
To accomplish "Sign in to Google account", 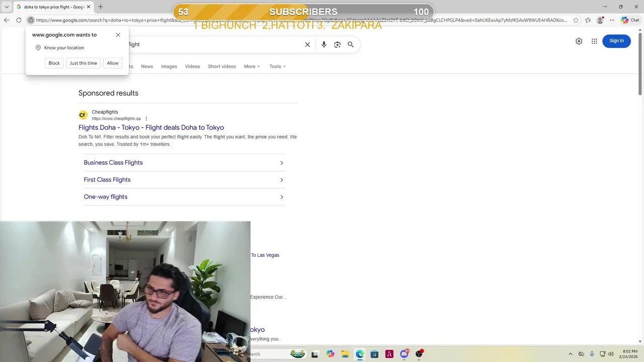I will pyautogui.click(x=616, y=41).
